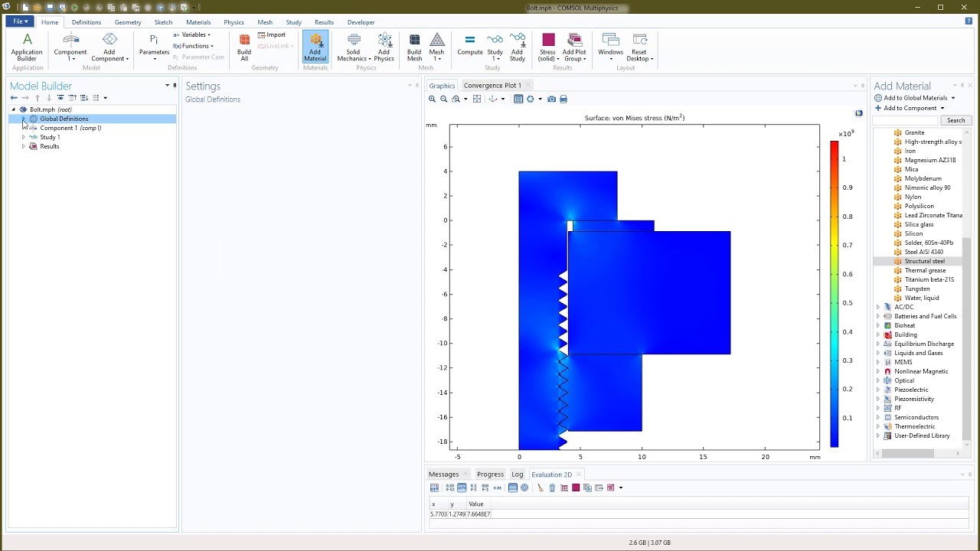The width and height of the screenshot is (980, 551).
Task: Switch to the Physics ribbon tab
Action: [234, 22]
